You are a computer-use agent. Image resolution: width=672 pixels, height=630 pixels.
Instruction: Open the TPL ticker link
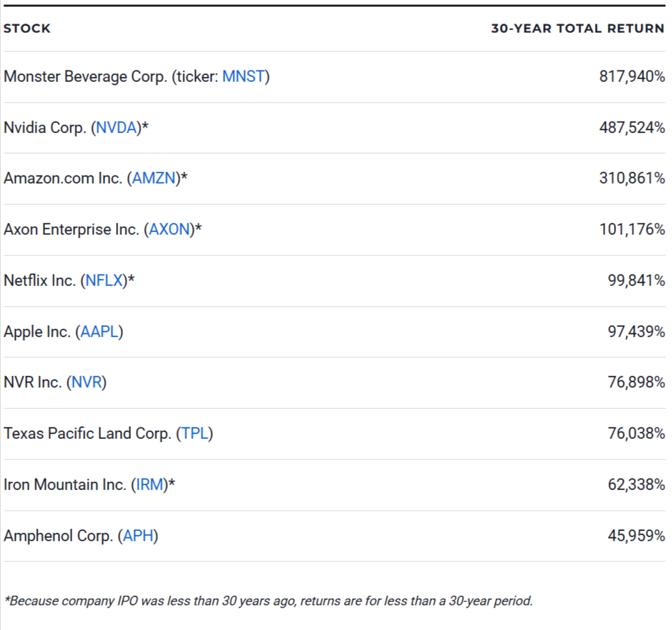click(196, 433)
